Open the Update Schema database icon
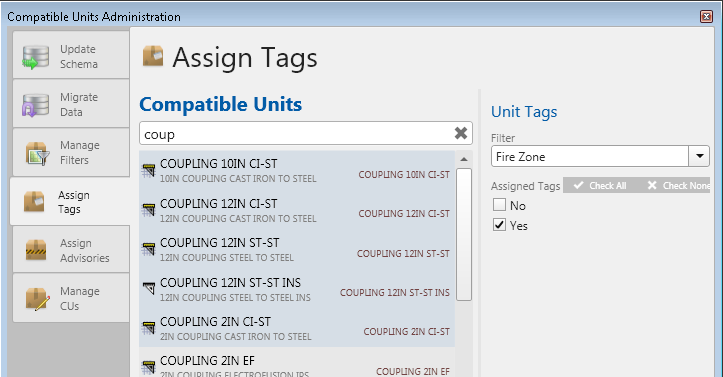 [x=36, y=57]
